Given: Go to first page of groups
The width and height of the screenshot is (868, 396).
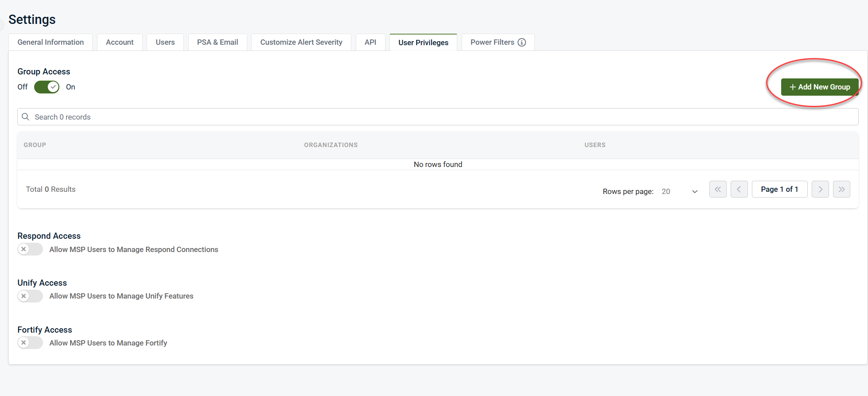Looking at the screenshot, I should [717, 189].
